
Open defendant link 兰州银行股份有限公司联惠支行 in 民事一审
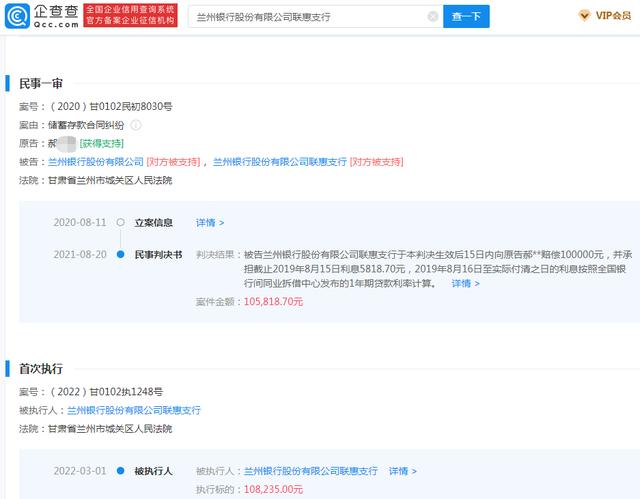[x=280, y=162]
